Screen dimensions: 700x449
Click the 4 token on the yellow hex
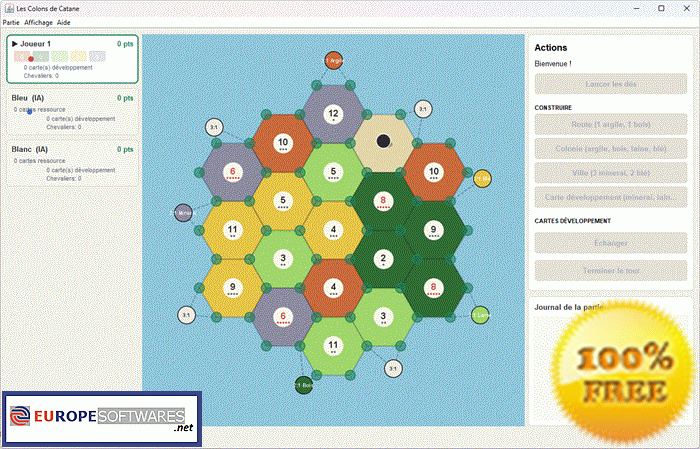pyautogui.click(x=333, y=230)
